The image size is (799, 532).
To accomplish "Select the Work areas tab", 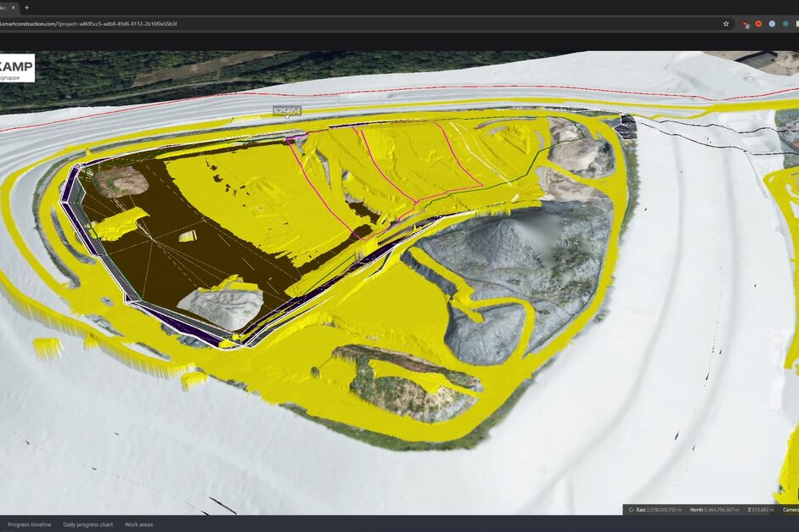I will [138, 524].
